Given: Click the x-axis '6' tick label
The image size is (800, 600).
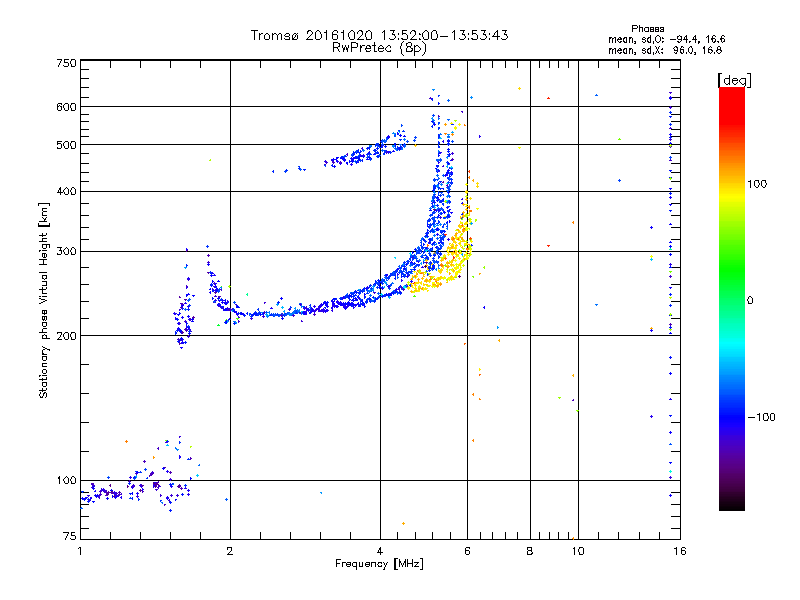Looking at the screenshot, I should click(x=467, y=551).
